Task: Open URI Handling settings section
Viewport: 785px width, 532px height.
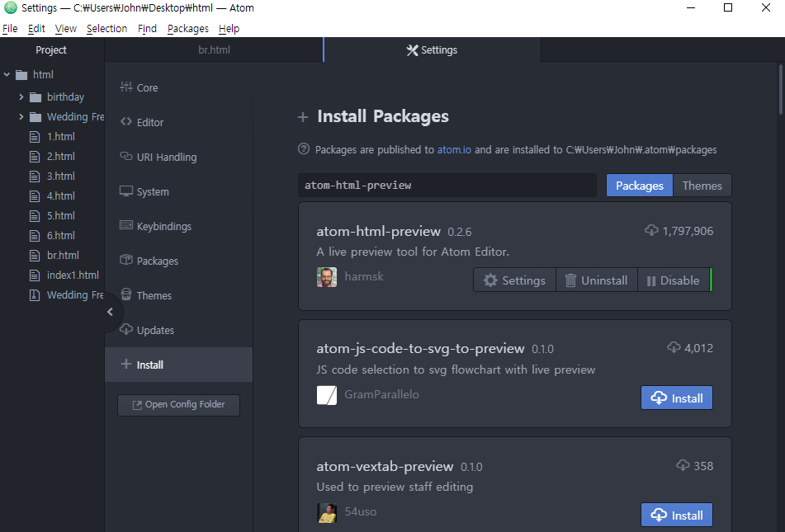Action: click(x=179, y=157)
